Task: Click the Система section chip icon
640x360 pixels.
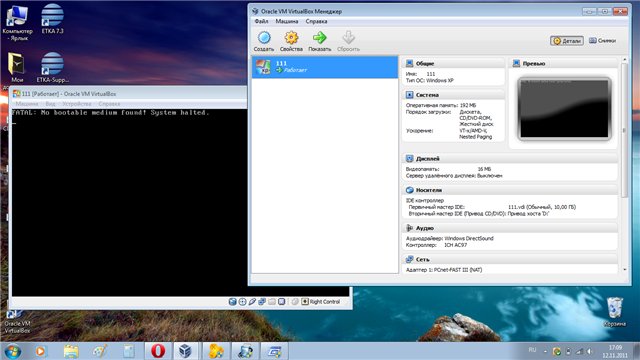Action: click(x=409, y=95)
